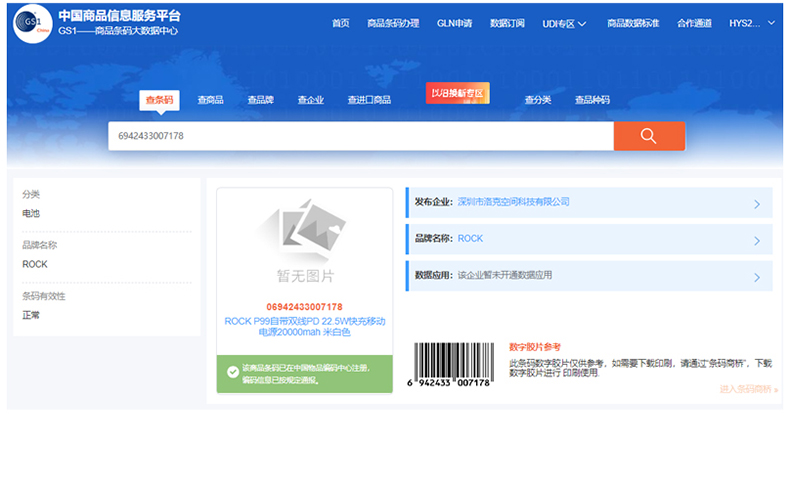Click the GS1 China logo
This screenshot has height=487, width=790.
pyautogui.click(x=32, y=23)
